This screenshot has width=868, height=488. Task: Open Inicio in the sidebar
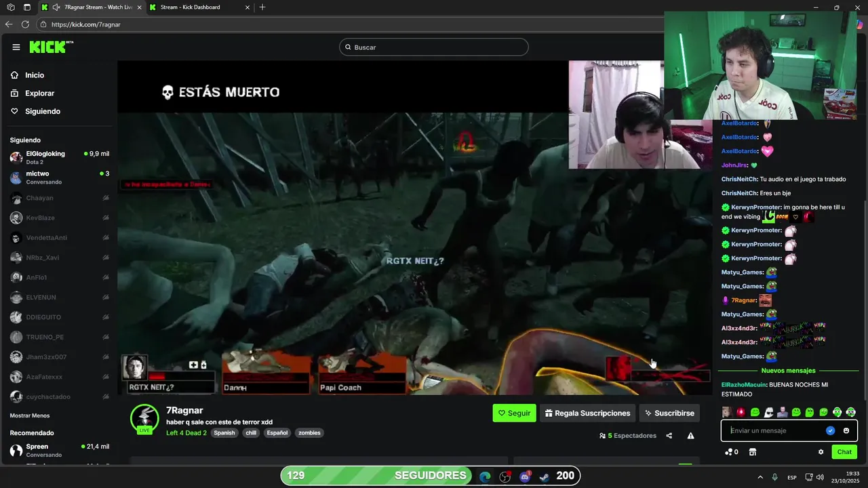[x=28, y=75]
